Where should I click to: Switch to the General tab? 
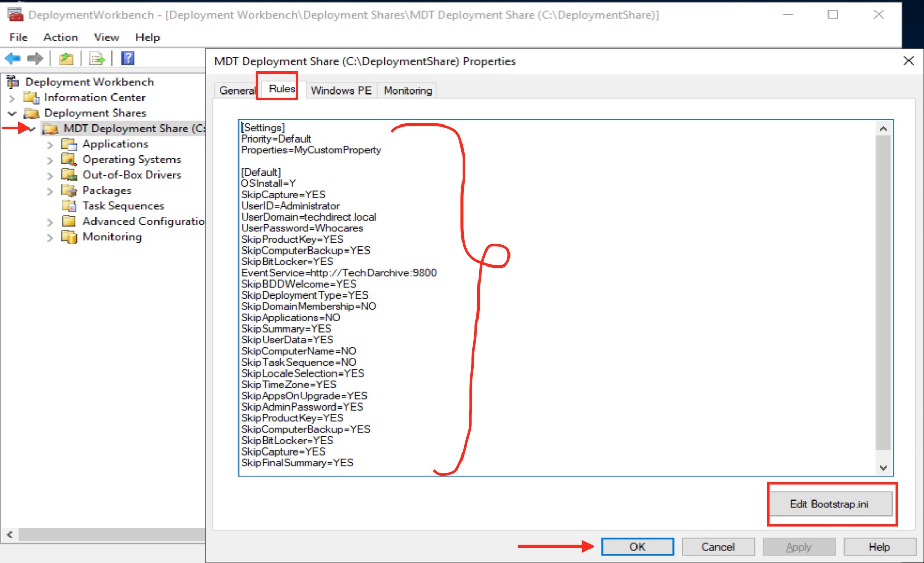pos(236,90)
